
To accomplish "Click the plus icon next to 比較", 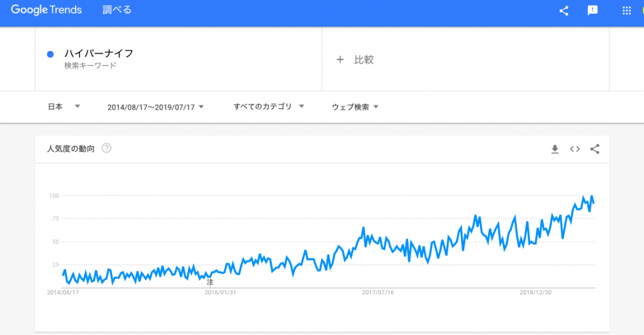I will (340, 60).
